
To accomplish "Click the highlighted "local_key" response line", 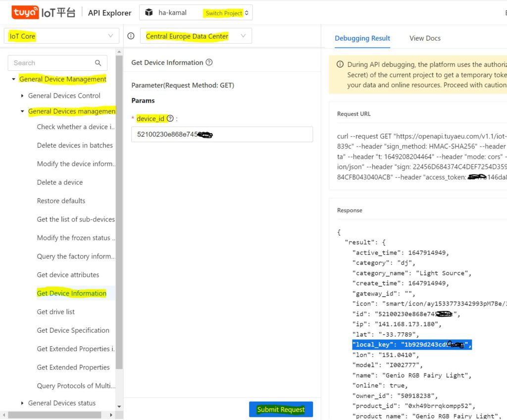I will [412, 344].
